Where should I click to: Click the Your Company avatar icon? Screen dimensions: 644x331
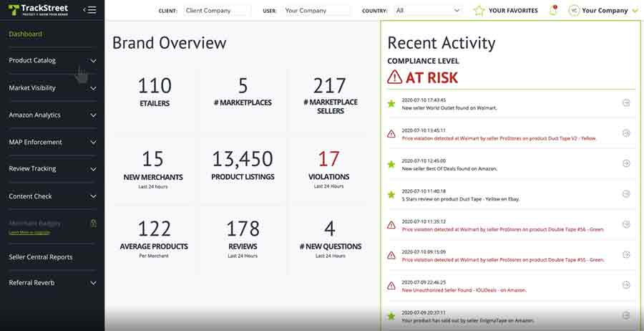(574, 11)
